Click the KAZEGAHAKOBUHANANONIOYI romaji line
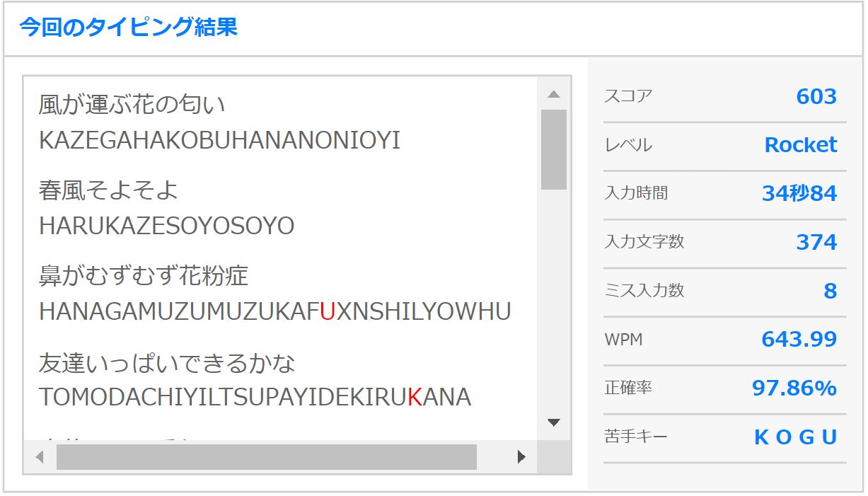This screenshot has width=868, height=496. pos(219,141)
